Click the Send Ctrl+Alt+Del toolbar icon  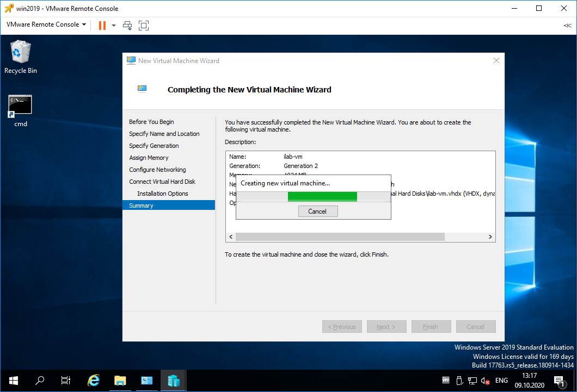(127, 26)
